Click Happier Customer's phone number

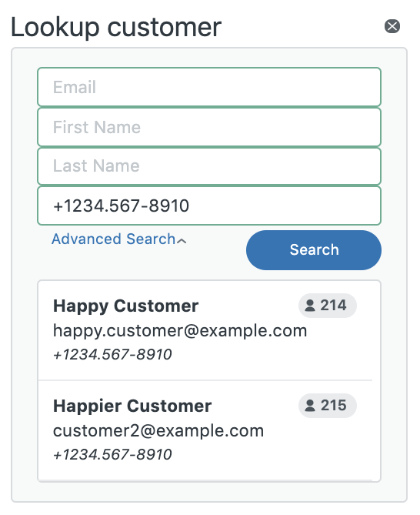coord(112,454)
